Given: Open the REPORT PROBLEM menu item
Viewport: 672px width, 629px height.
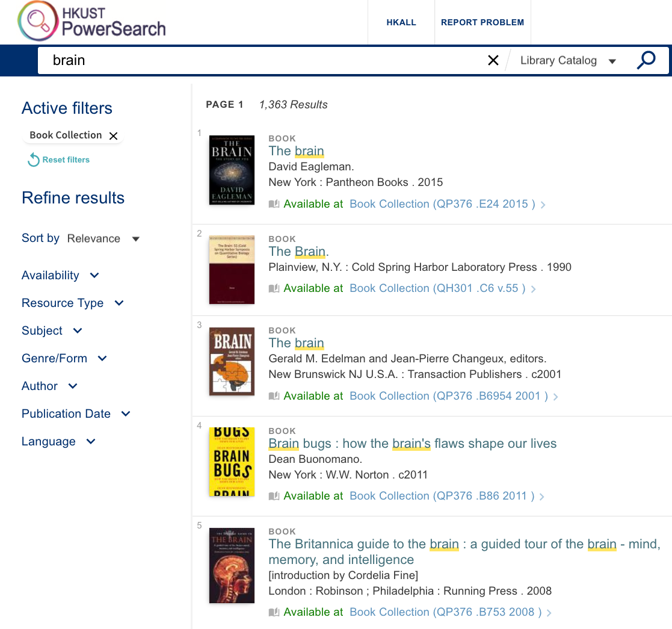Looking at the screenshot, I should (482, 22).
